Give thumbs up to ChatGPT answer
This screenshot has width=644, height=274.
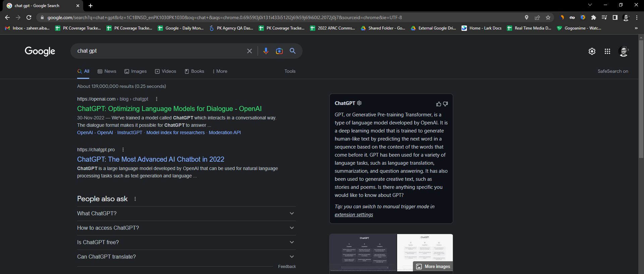tap(438, 104)
